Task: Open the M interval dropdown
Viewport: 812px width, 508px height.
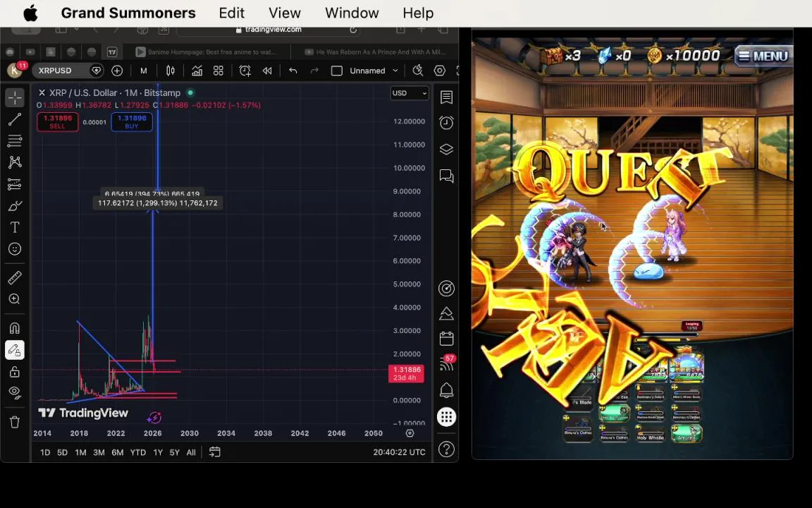Action: tap(144, 71)
